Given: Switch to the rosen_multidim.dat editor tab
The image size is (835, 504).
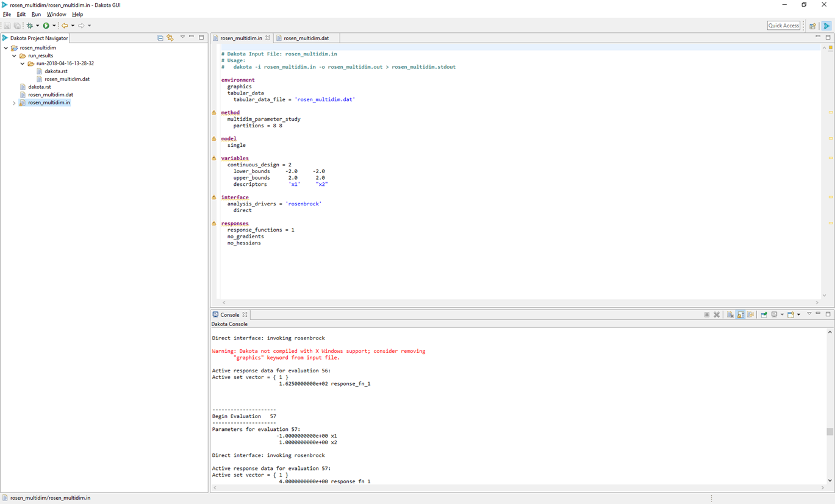Looking at the screenshot, I should point(305,37).
